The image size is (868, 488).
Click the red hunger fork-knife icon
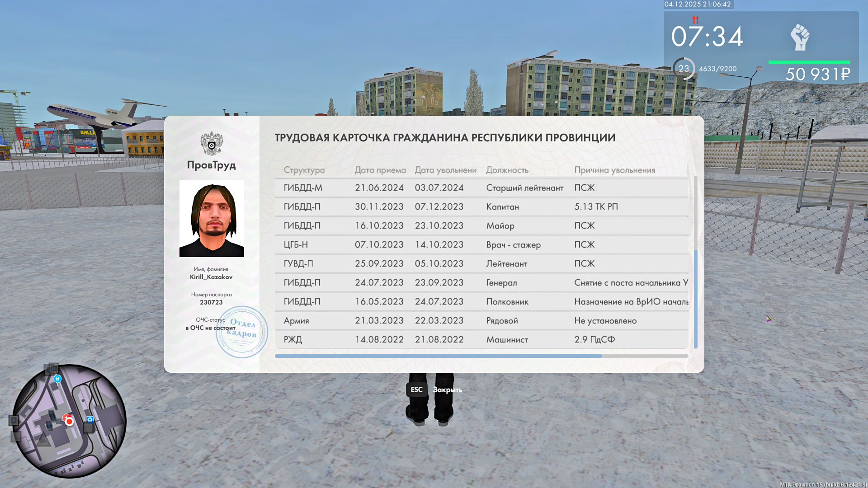pos(695,20)
